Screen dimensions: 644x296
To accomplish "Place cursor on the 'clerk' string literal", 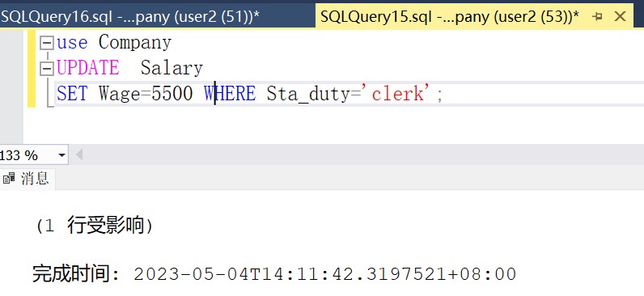I will point(398,93).
